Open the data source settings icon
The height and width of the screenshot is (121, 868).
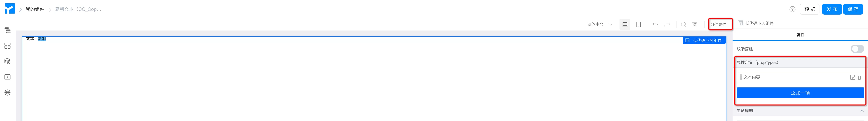[7, 62]
